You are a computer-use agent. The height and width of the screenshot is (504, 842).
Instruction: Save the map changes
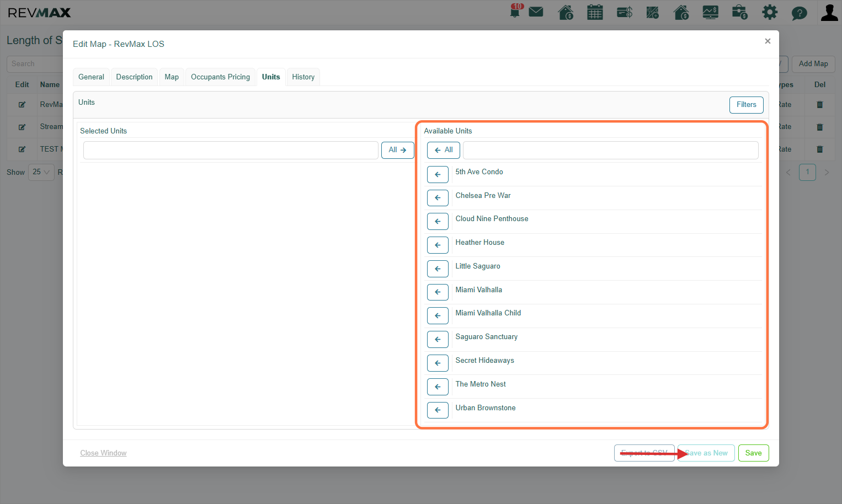point(753,453)
